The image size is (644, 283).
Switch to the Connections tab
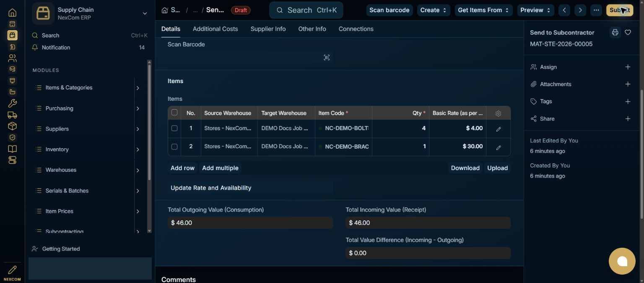tap(356, 29)
